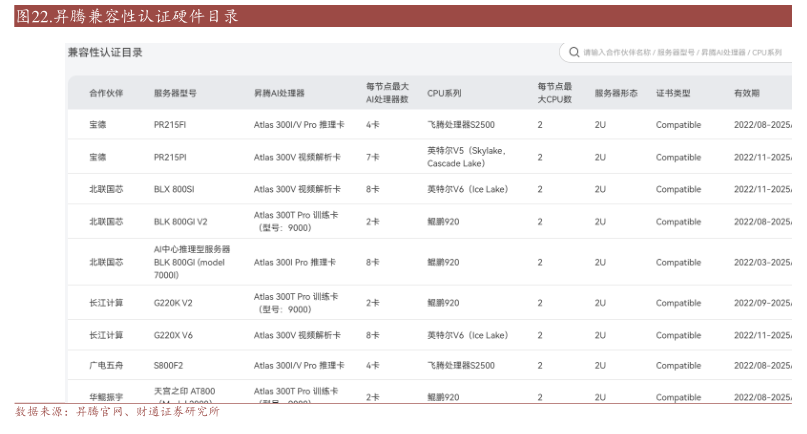The height and width of the screenshot is (434, 807).
Task: Select the G220K V2 server model
Action: click(x=173, y=303)
